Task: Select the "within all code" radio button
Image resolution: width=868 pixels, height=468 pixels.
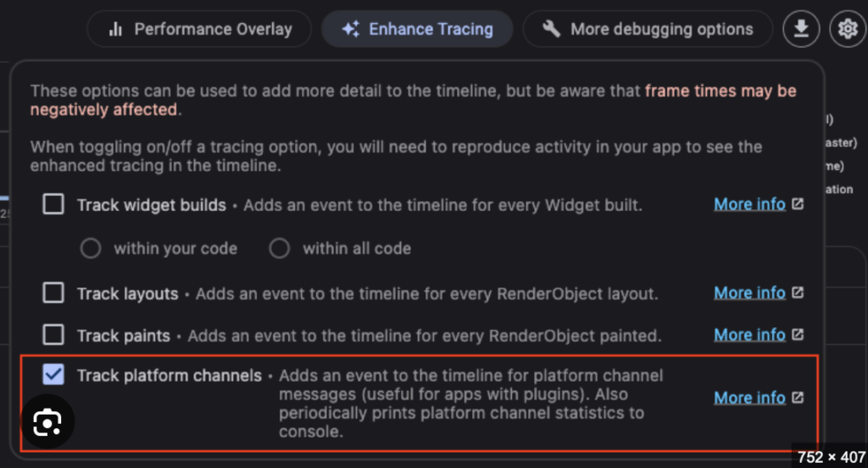Action: point(280,248)
